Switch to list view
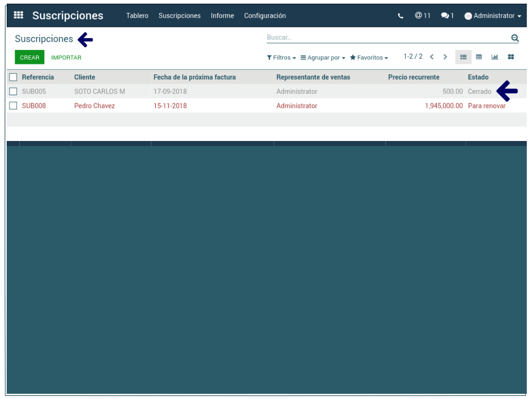 [463, 57]
